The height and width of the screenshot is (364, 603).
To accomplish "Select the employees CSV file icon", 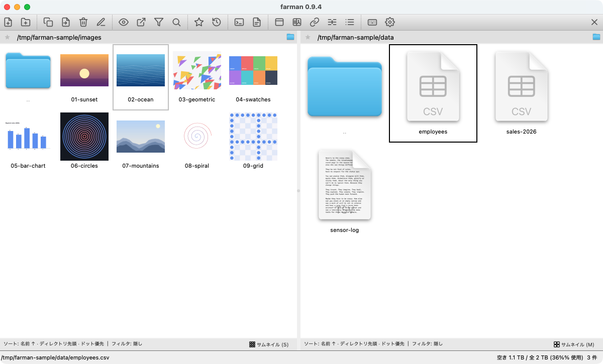I will coord(433,87).
